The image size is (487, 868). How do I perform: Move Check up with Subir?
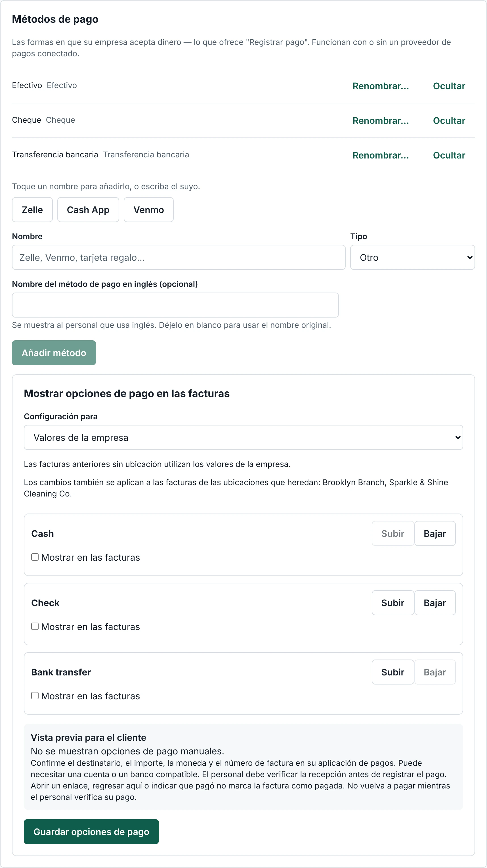(393, 603)
